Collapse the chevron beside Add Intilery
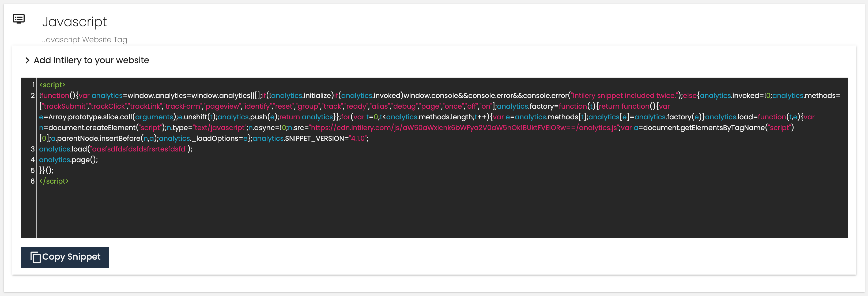 pyautogui.click(x=27, y=60)
